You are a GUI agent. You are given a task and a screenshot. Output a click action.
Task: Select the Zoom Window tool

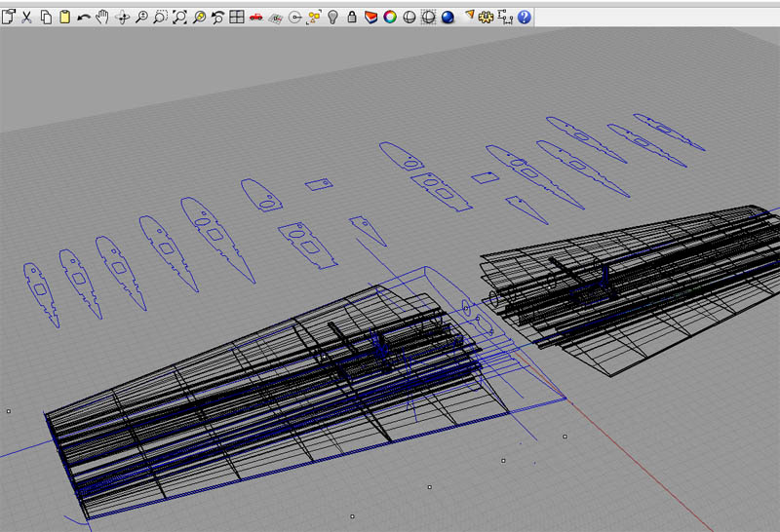(160, 17)
